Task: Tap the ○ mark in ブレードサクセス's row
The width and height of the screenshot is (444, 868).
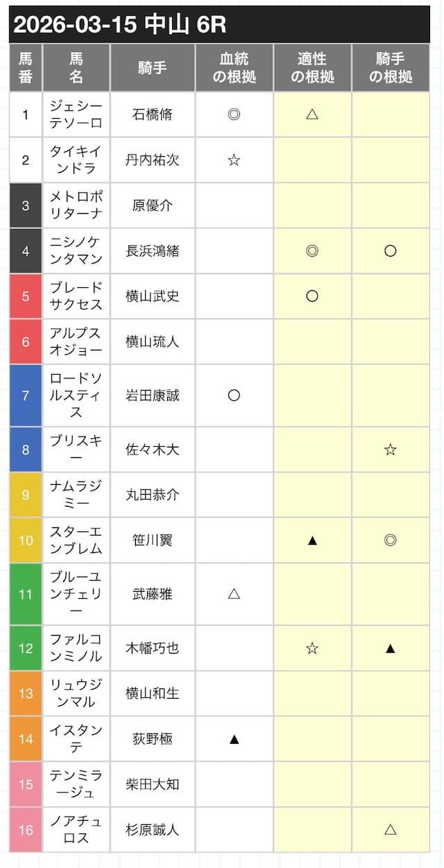Action: click(312, 296)
